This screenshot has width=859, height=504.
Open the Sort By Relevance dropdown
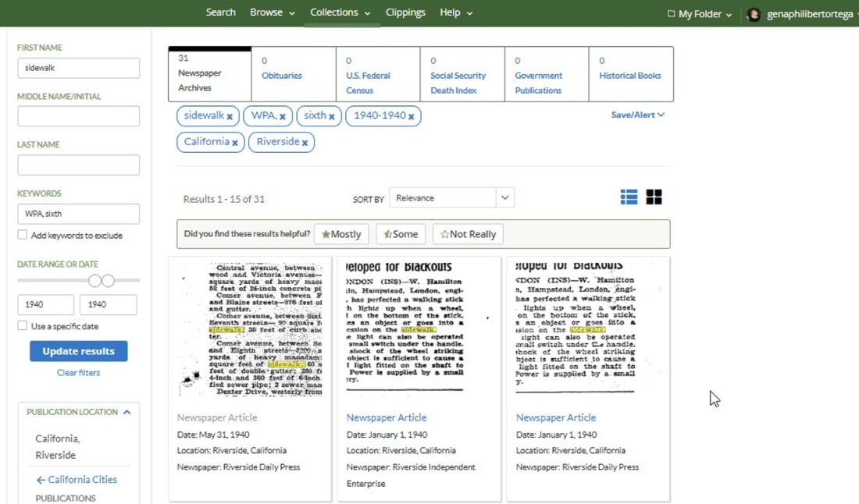pos(452,197)
